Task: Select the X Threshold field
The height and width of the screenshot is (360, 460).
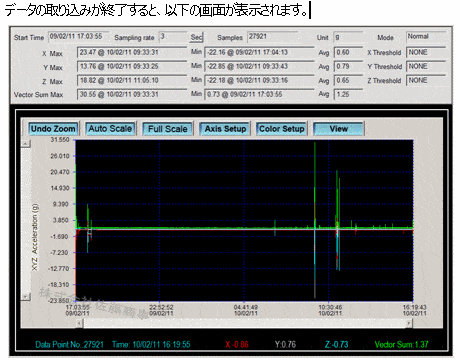Action: [426, 52]
